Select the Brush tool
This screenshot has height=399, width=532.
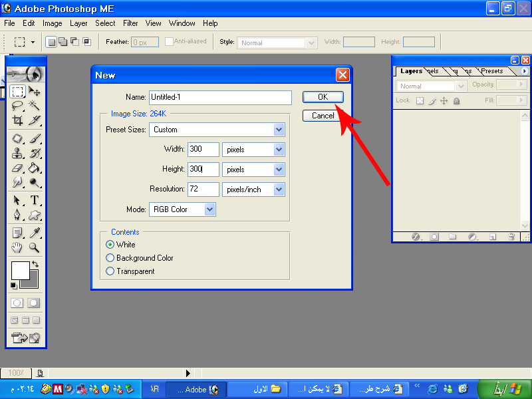click(x=35, y=138)
